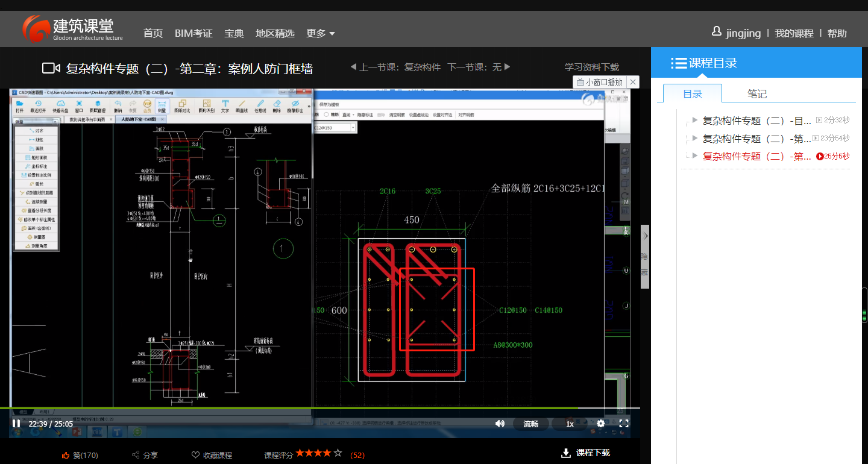Screen dimensions: 868x464
Task: Enter fullscreen video mode
Action: 624,424
